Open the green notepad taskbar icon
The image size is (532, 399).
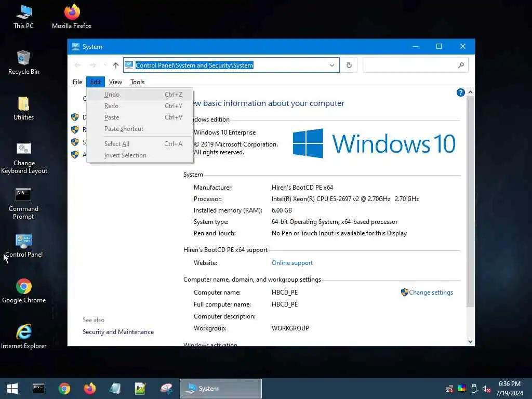[140, 389]
